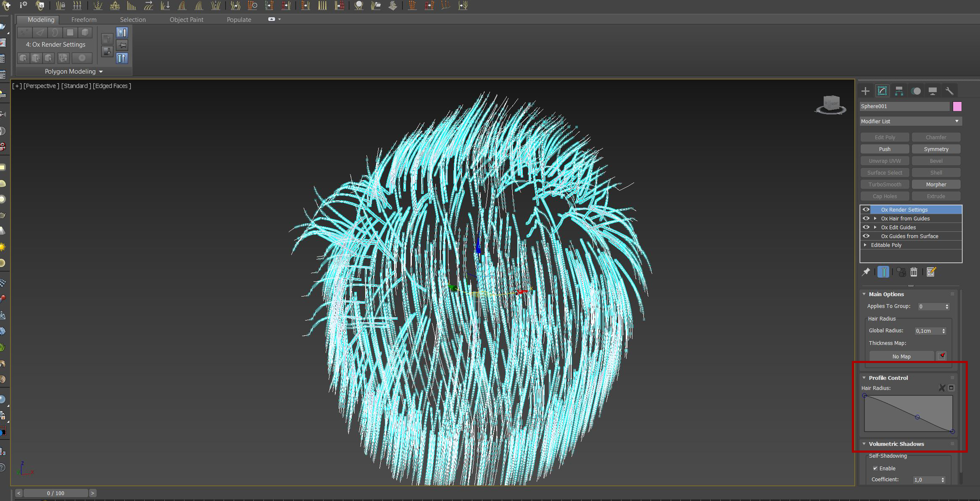Viewport: 980px width, 501px height.
Task: Open the Motion panel icon
Action: (916, 91)
